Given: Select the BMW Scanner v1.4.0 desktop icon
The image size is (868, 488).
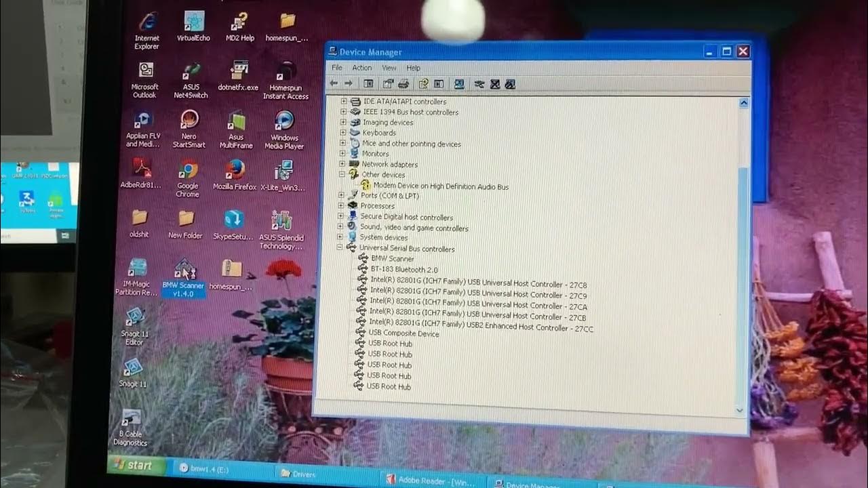Looking at the screenshot, I should coord(183,279).
